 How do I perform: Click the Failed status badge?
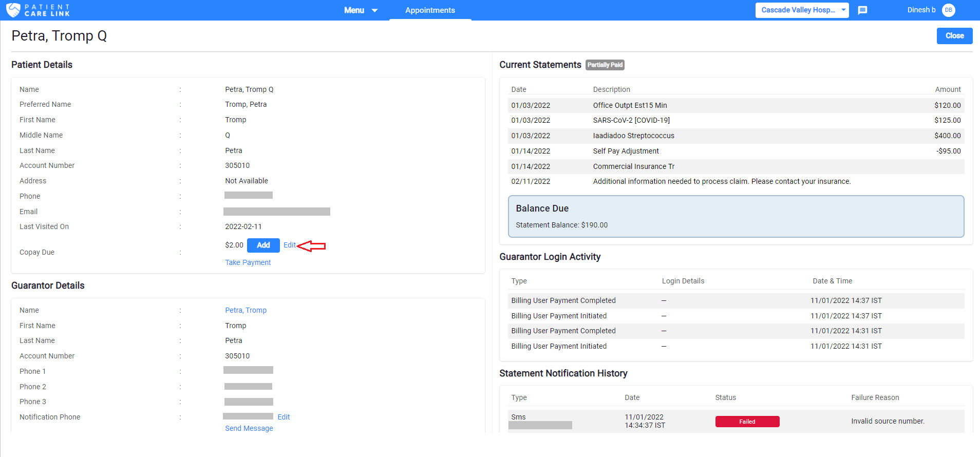click(747, 422)
